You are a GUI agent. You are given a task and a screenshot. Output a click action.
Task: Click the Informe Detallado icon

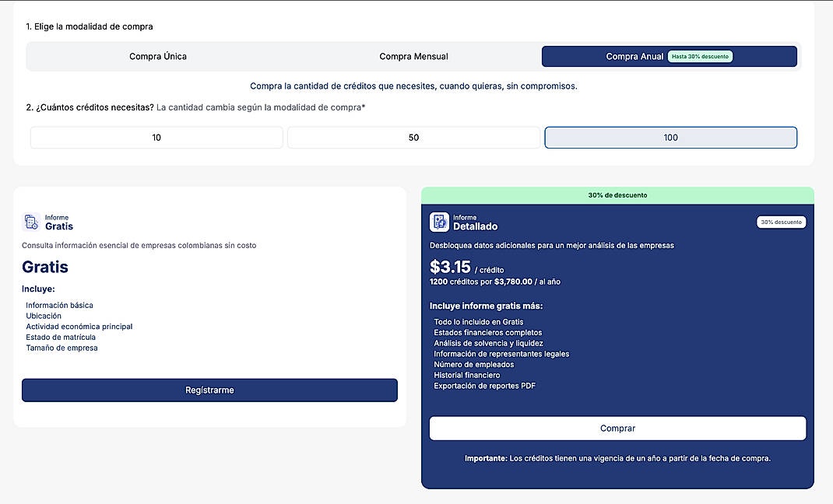(x=439, y=222)
